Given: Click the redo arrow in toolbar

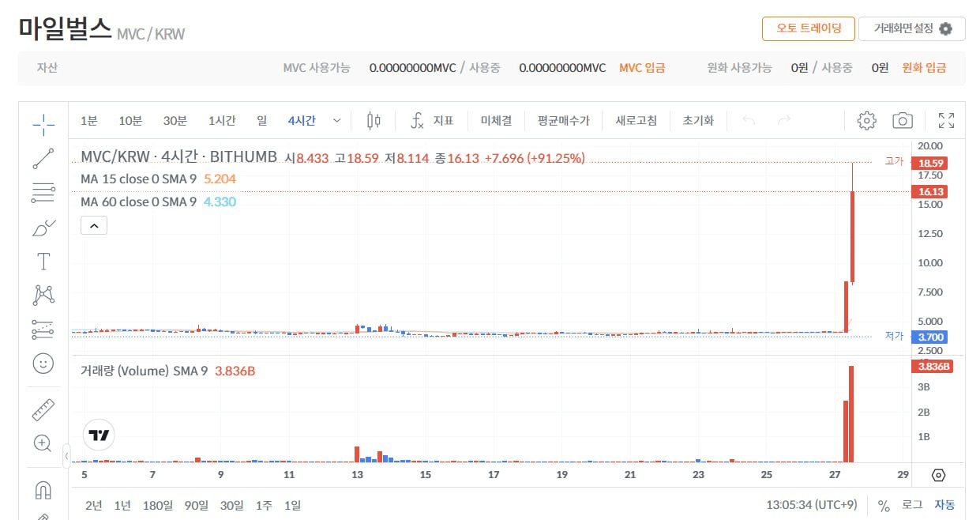Looking at the screenshot, I should pyautogui.click(x=784, y=121).
